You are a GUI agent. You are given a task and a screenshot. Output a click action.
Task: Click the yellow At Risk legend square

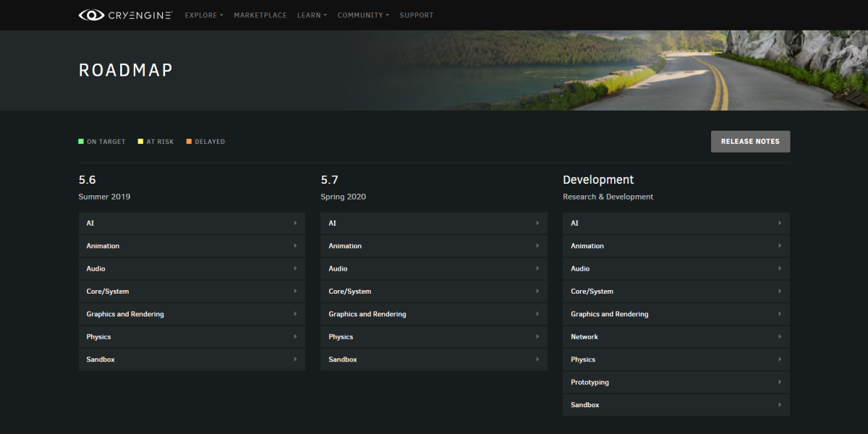[141, 142]
